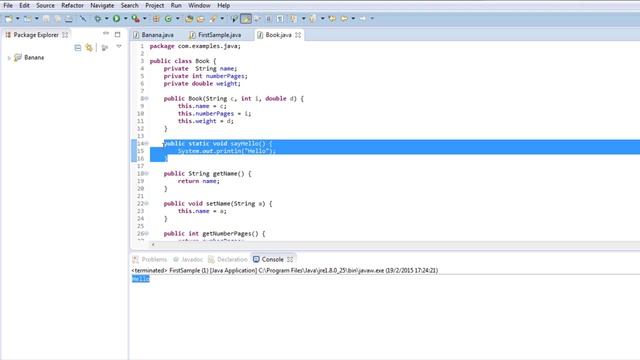Close the Package Explorer tab
This screenshot has height=360, width=640.
[65, 35]
